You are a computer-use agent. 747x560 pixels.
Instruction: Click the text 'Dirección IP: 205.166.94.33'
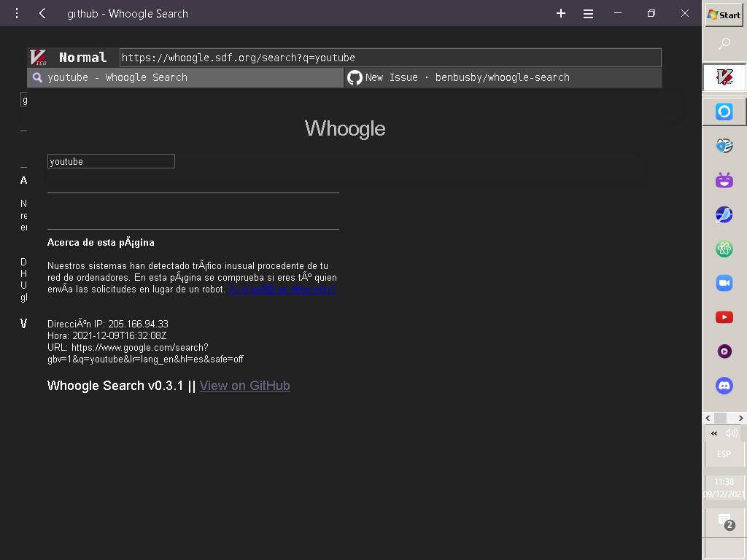(x=108, y=324)
